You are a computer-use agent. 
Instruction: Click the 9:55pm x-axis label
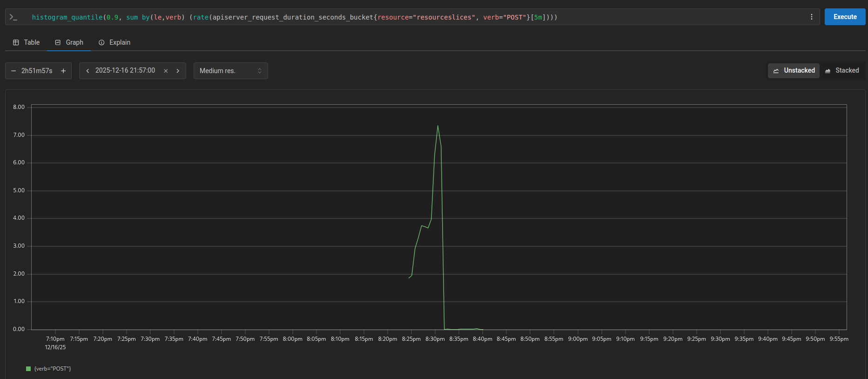tap(839, 339)
